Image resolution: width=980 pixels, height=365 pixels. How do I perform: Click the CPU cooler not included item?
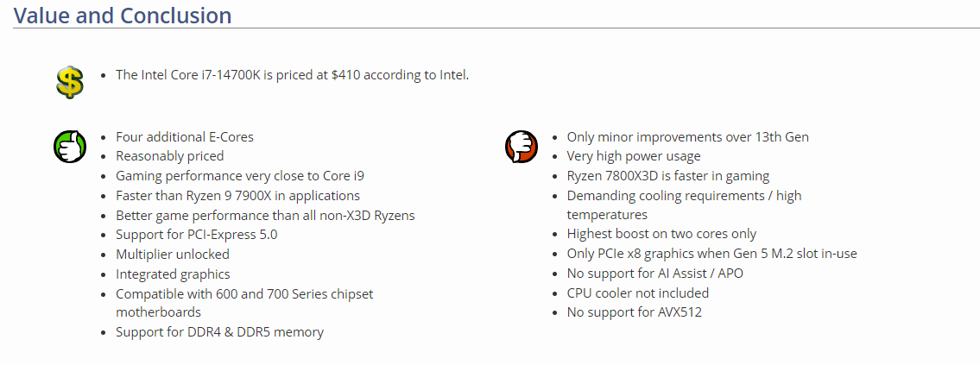tap(637, 293)
